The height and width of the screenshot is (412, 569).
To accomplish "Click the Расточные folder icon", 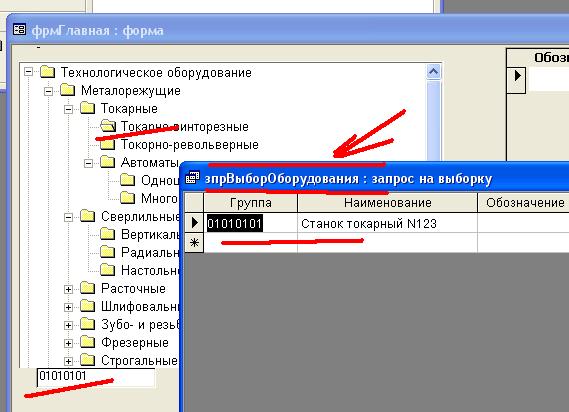I will 87,288.
